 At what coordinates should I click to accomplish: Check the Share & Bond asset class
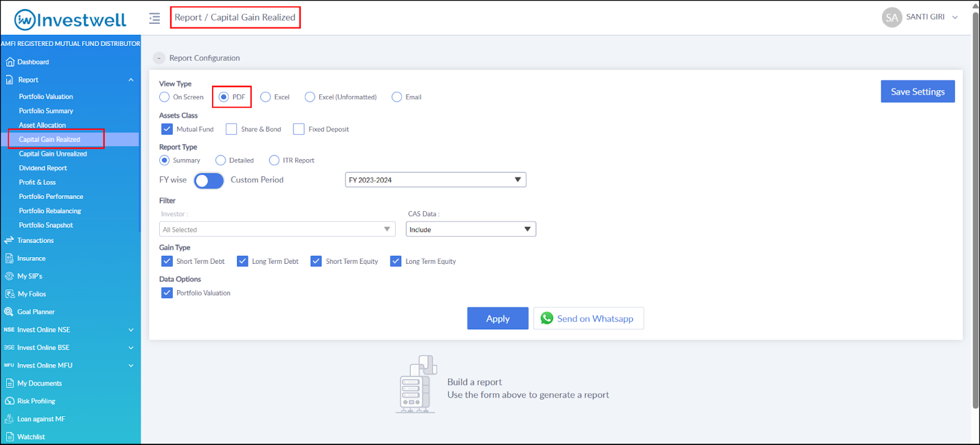(x=231, y=129)
